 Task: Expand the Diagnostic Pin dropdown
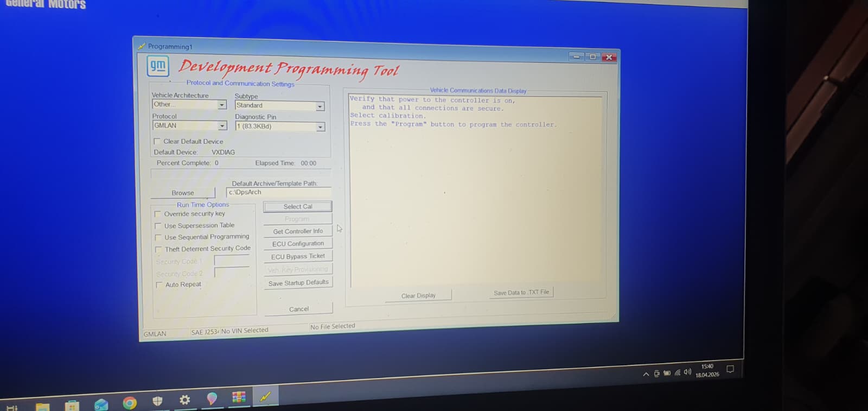point(320,127)
